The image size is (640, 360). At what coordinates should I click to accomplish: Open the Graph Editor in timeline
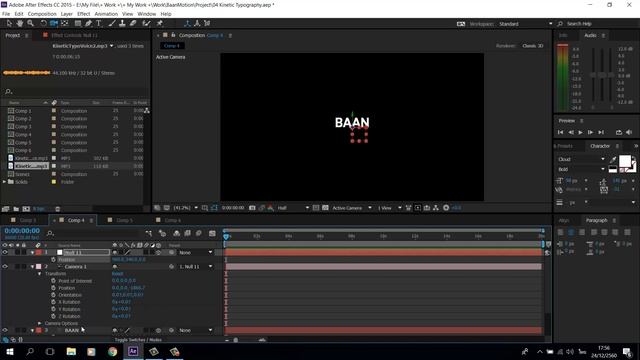(x=212, y=233)
